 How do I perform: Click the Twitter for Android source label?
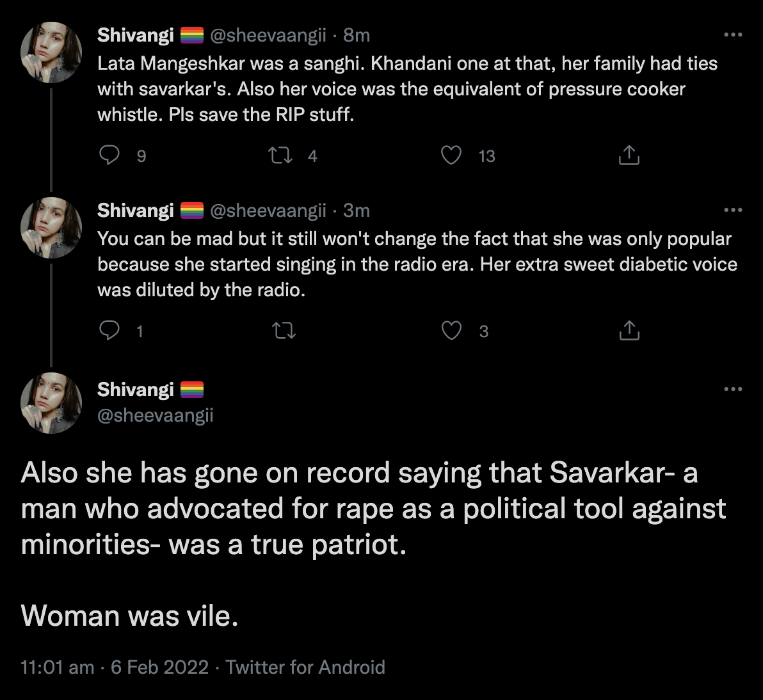(x=305, y=667)
